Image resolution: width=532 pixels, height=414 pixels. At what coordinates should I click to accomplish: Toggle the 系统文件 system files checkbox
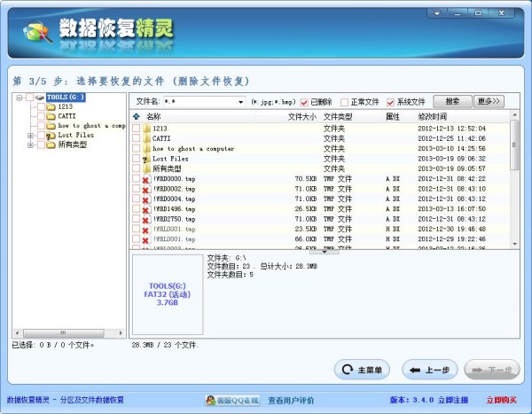(390, 102)
